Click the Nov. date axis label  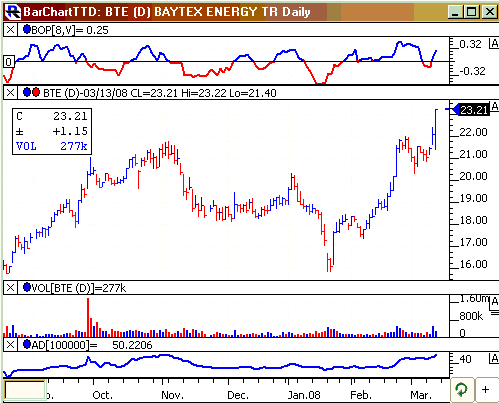pos(172,395)
